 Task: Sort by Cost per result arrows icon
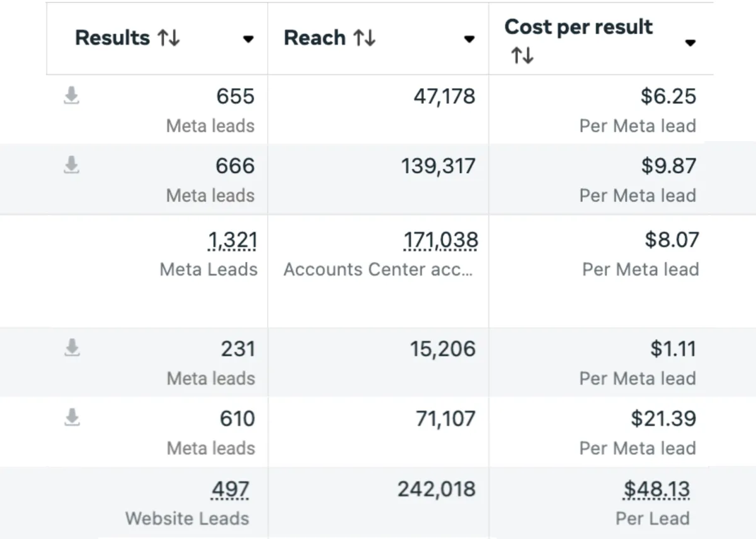(x=522, y=56)
